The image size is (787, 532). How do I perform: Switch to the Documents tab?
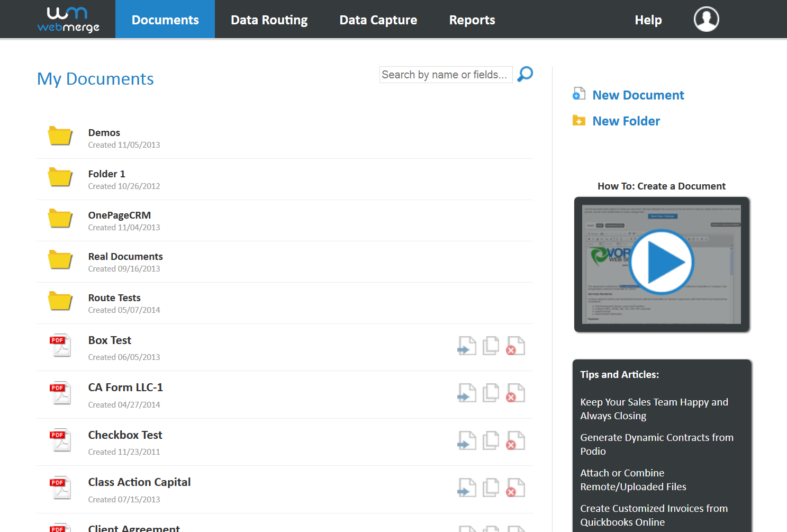point(165,20)
